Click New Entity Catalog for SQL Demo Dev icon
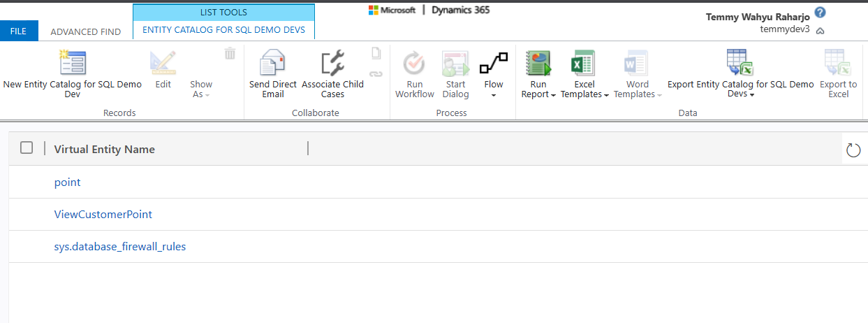Image resolution: width=868 pixels, height=323 pixels. tap(72, 63)
